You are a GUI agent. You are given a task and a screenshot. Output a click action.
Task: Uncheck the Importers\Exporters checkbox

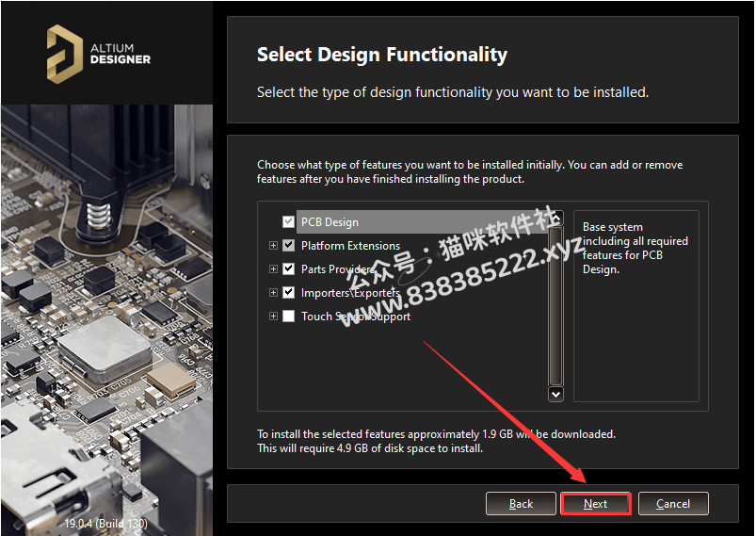(x=288, y=292)
